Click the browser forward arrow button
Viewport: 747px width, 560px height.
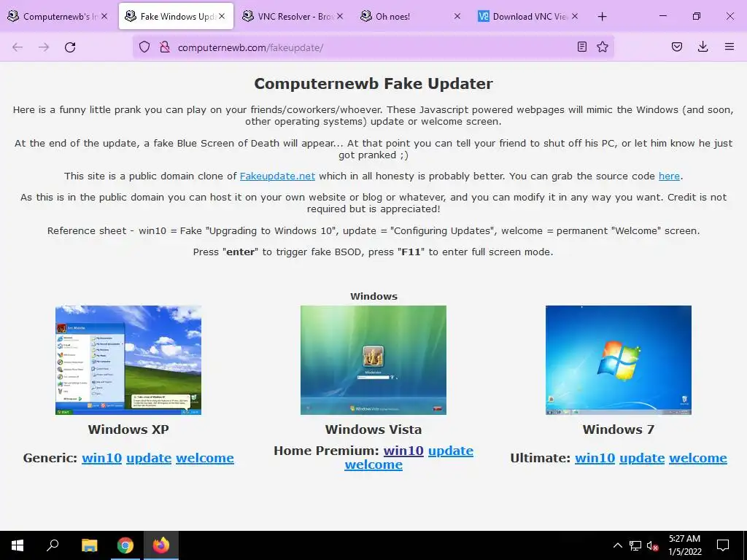[x=44, y=47]
